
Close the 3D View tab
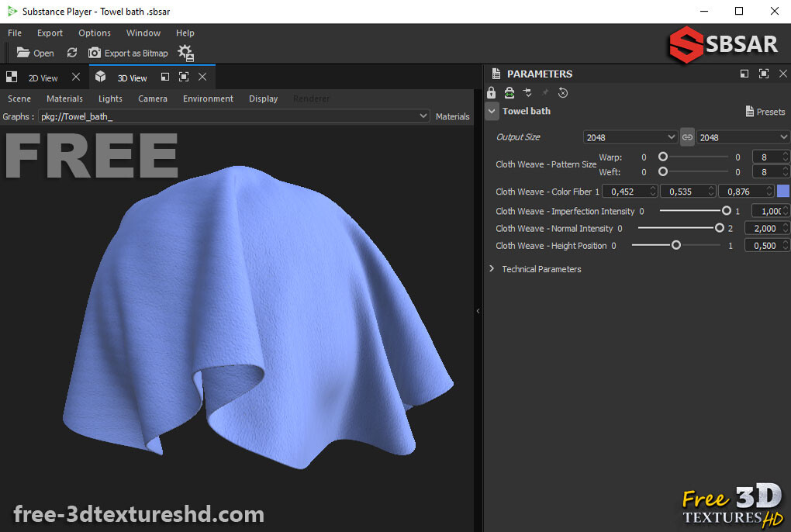click(x=202, y=77)
